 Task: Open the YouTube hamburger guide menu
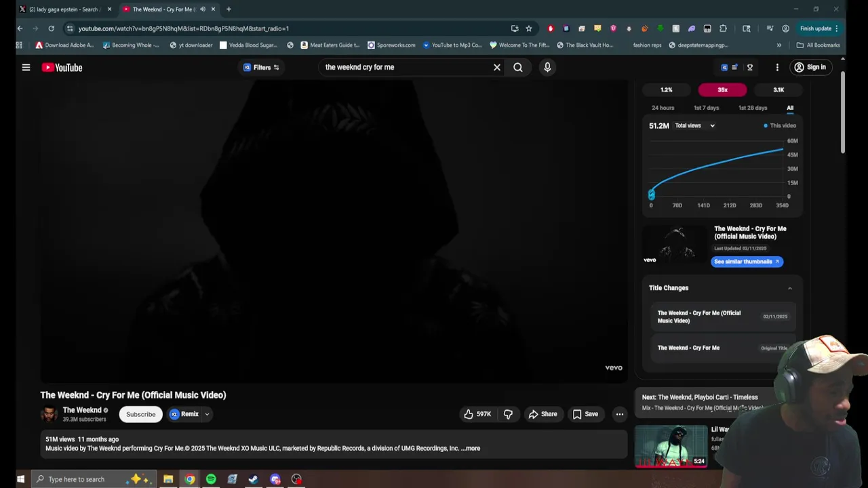(x=26, y=67)
